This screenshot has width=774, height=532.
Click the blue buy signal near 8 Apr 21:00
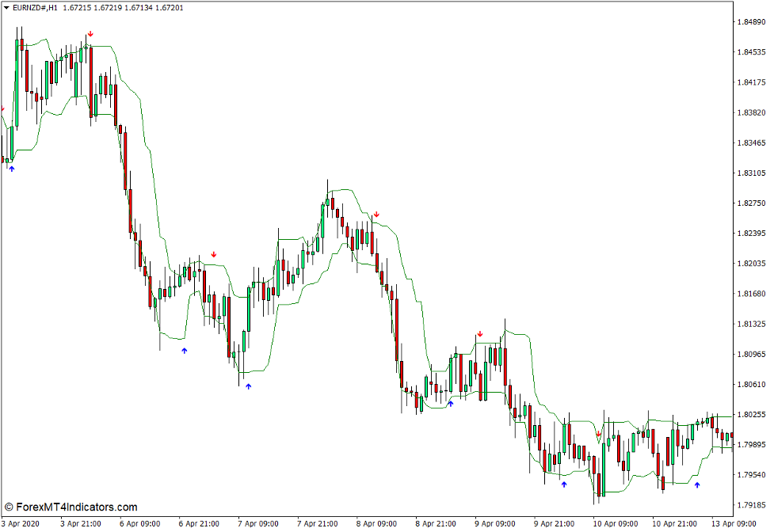(449, 404)
